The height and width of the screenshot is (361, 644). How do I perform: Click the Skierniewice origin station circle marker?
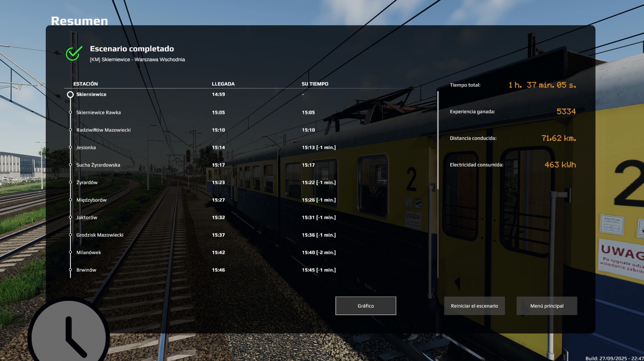coord(70,94)
